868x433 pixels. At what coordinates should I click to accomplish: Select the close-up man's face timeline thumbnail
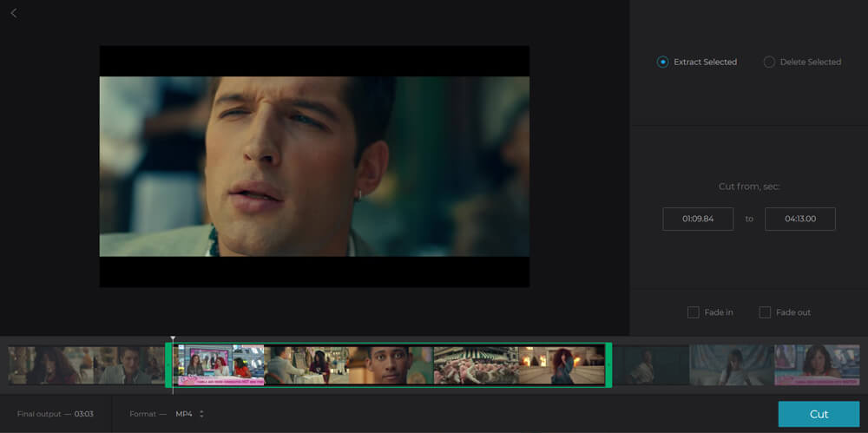[391, 365]
